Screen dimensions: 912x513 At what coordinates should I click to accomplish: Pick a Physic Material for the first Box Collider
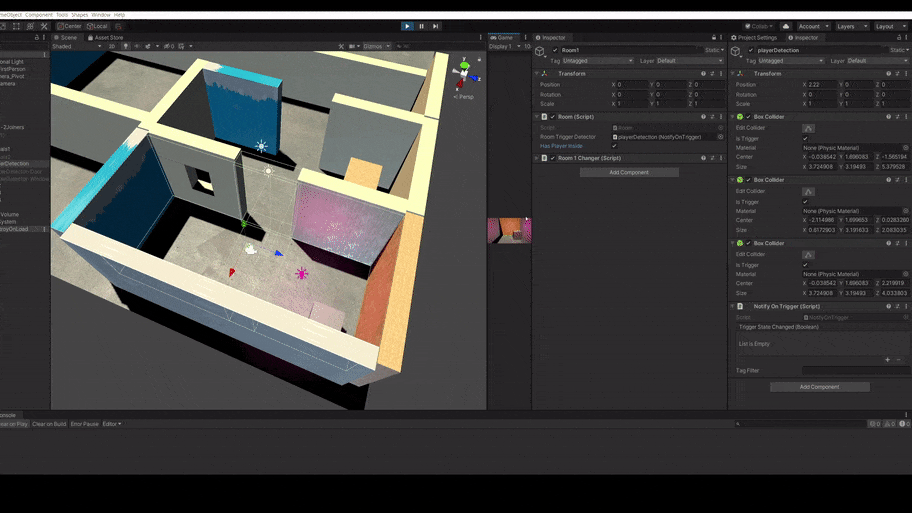(x=906, y=148)
